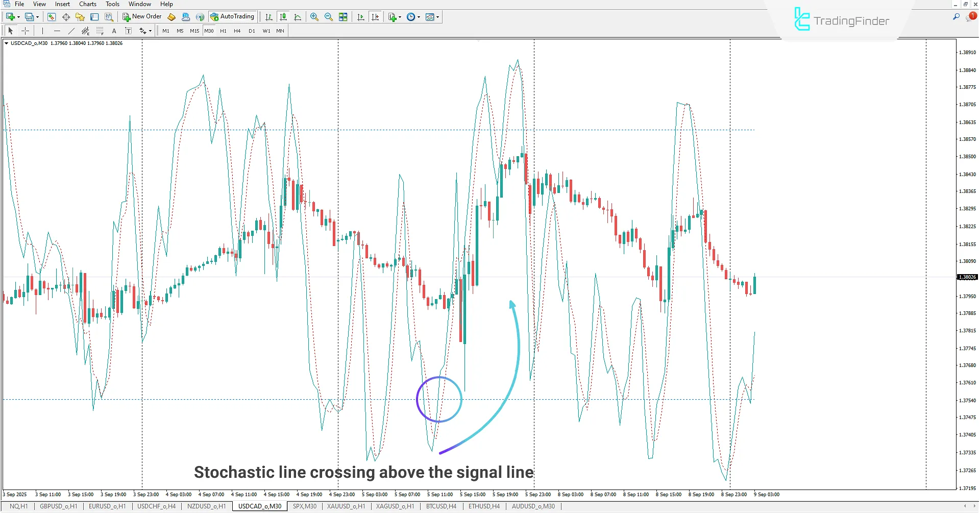Disable AutoTrading

point(233,16)
